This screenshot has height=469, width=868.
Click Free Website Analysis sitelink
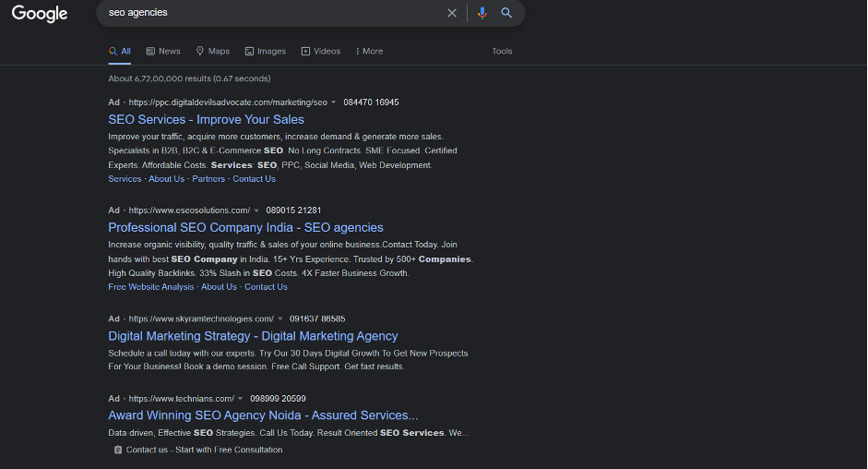click(151, 287)
